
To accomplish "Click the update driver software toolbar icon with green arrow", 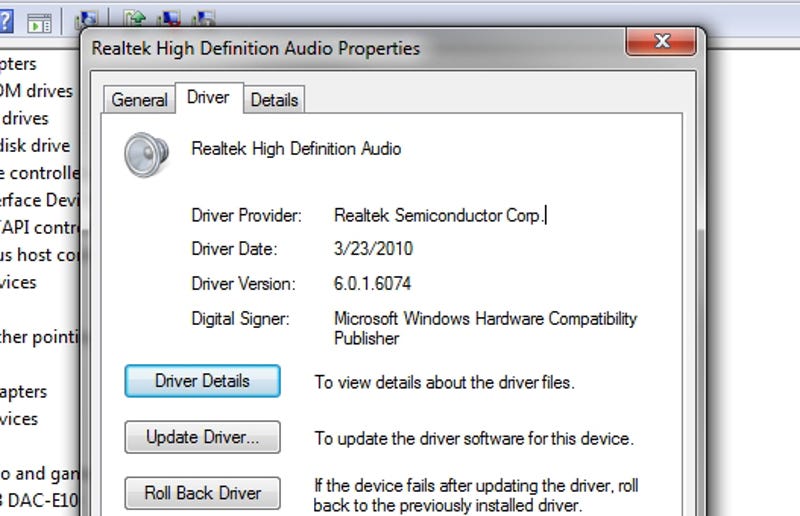I will 135,19.
